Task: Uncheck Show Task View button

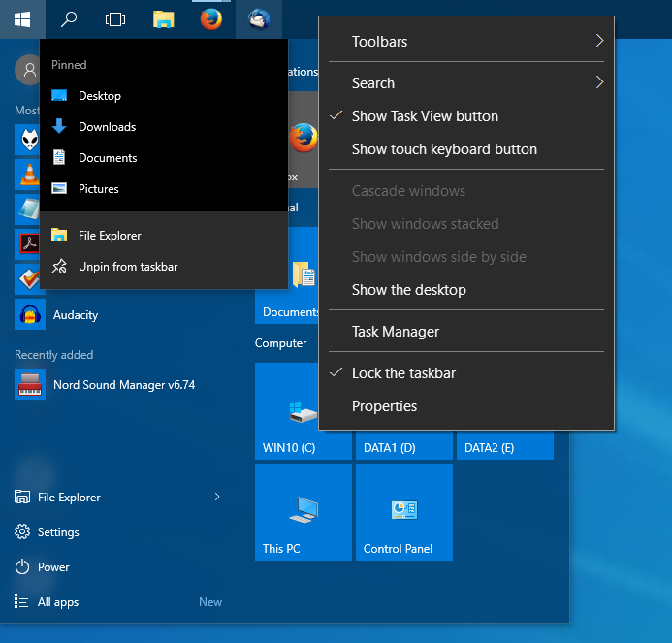Action: (x=425, y=116)
